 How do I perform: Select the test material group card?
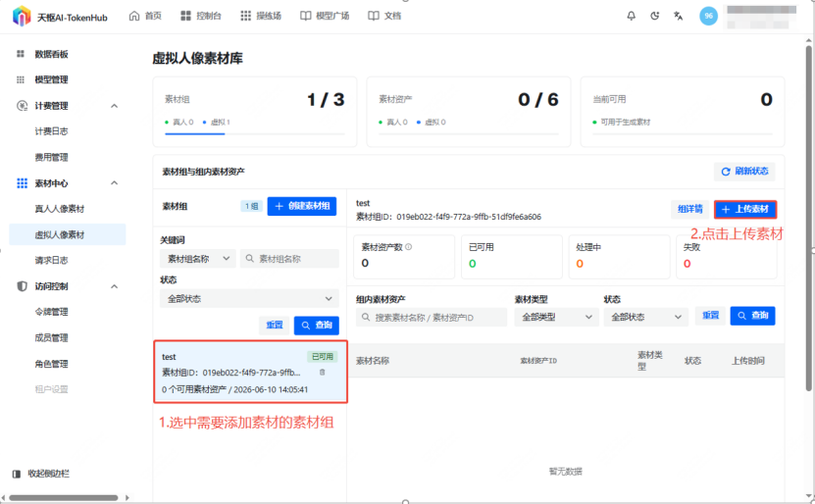(x=250, y=372)
